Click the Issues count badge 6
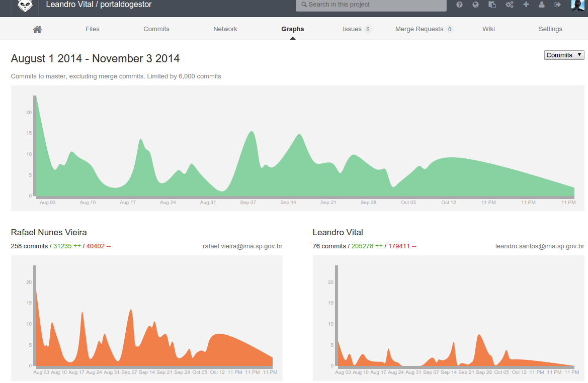This screenshot has width=588, height=383. (x=368, y=29)
